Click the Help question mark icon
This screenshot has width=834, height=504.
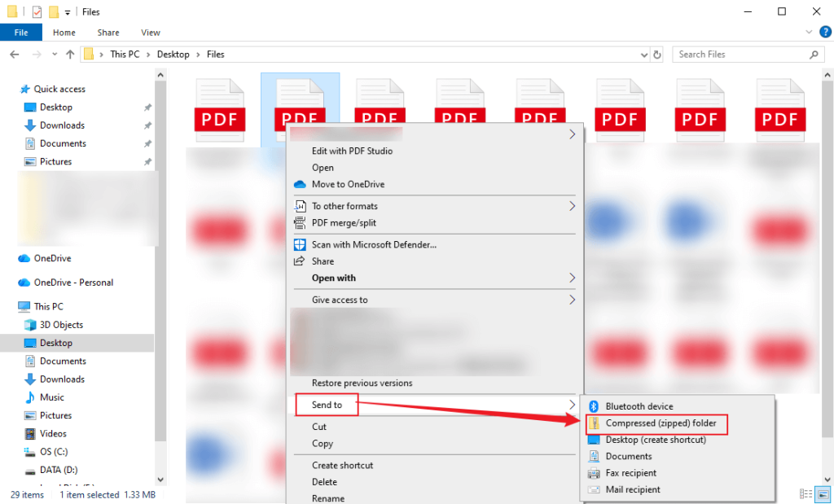coord(825,32)
